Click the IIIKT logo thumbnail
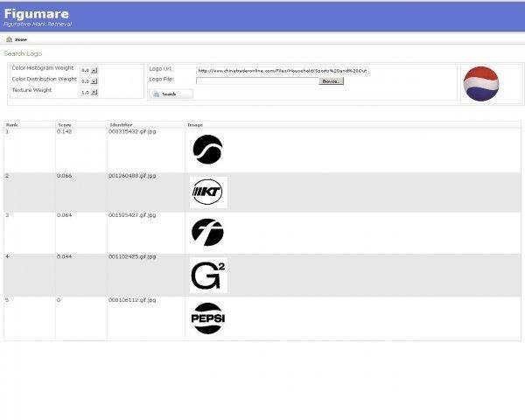This screenshot has height=420, width=525. pos(208,192)
